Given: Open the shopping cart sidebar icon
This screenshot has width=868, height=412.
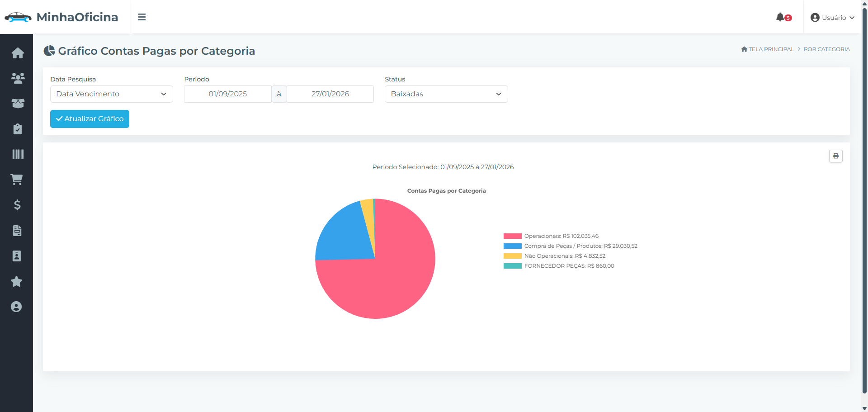Looking at the screenshot, I should click(x=17, y=180).
